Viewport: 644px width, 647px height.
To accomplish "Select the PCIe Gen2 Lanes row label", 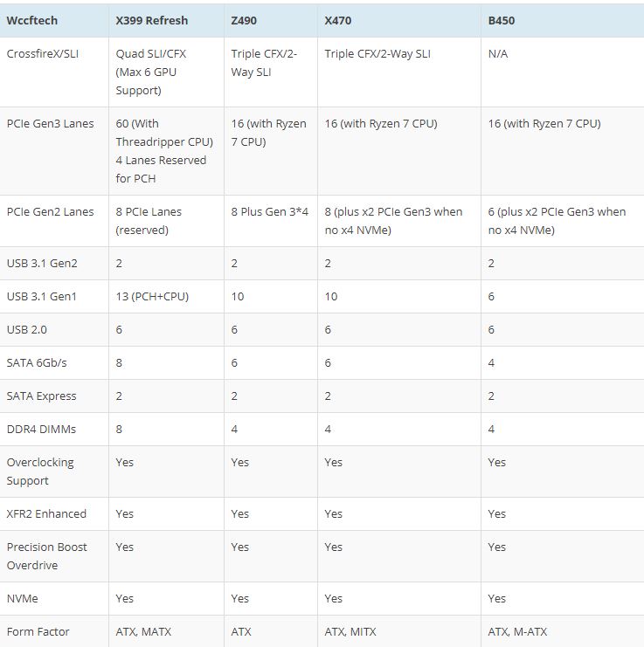I will coord(50,212).
